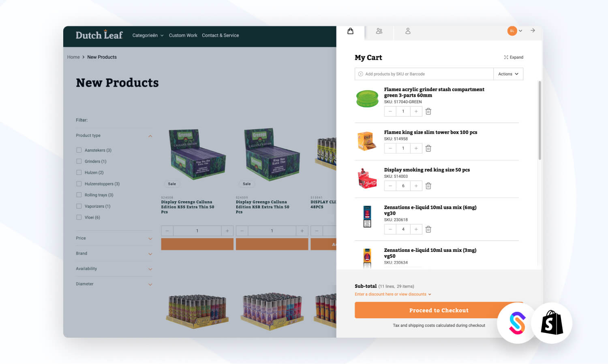Remove Flamez king size slim tower box

(x=428, y=148)
